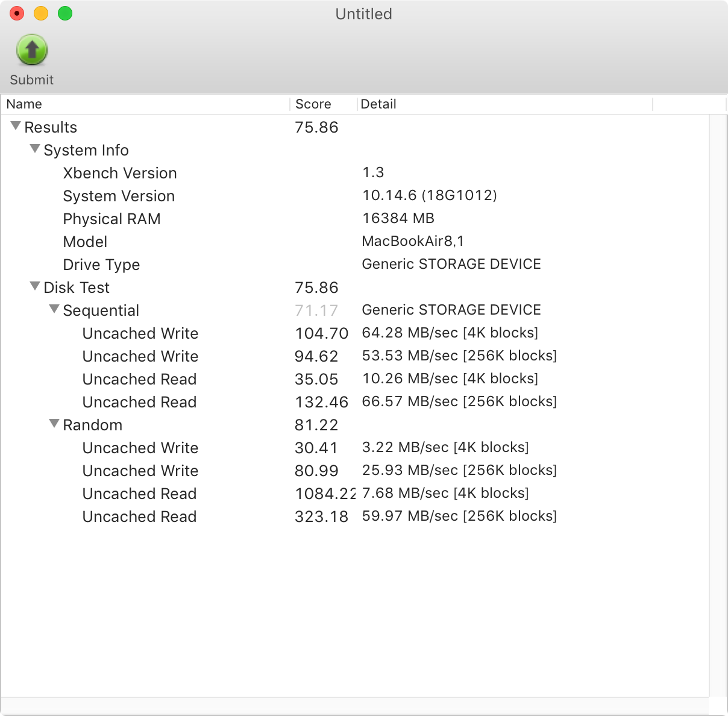Select the Sequential row label

[101, 310]
